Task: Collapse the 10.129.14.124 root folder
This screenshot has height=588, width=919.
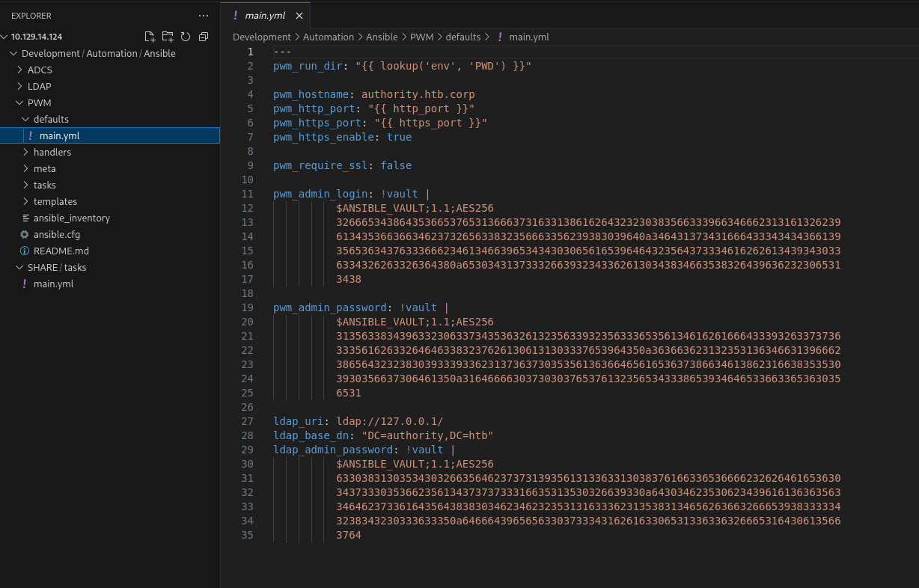Action: click(4, 37)
